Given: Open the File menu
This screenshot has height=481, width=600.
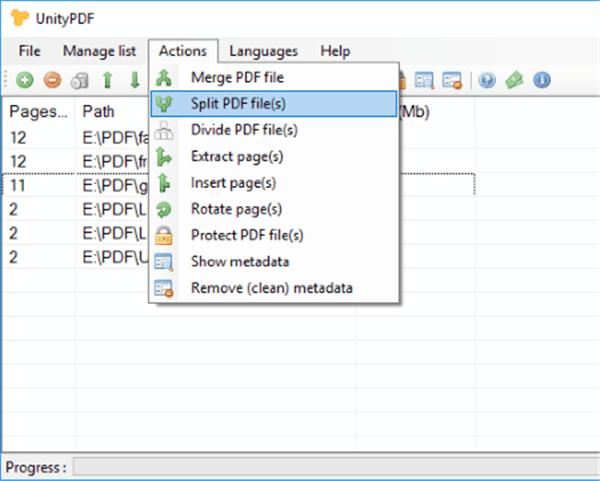Looking at the screenshot, I should 29,51.
